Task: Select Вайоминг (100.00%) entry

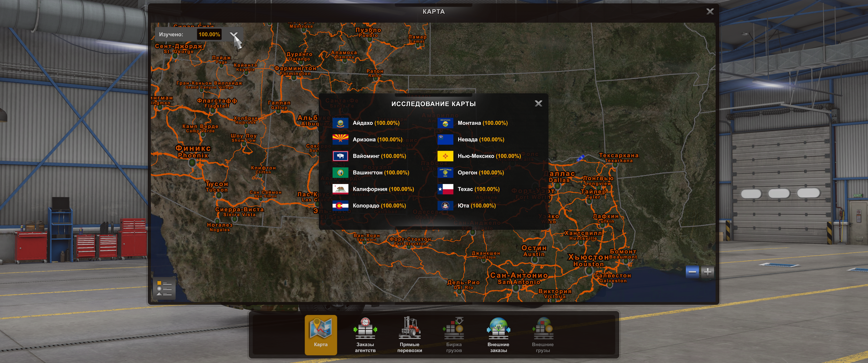Action: coord(379,156)
